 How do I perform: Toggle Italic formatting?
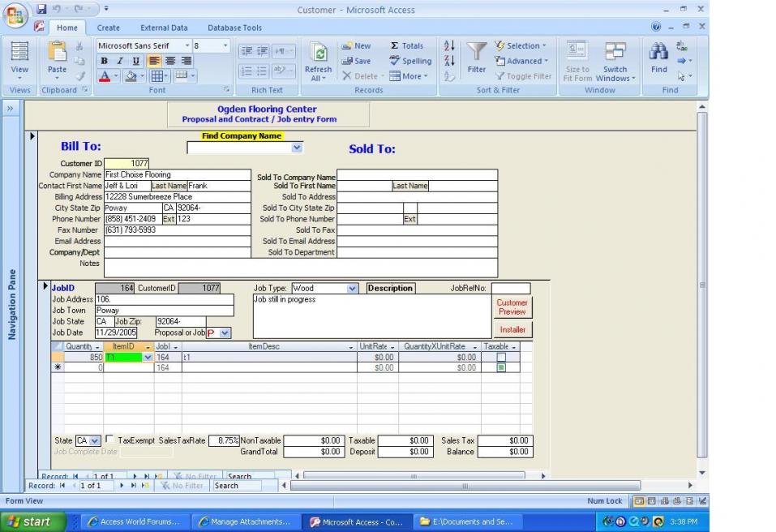pos(120,61)
